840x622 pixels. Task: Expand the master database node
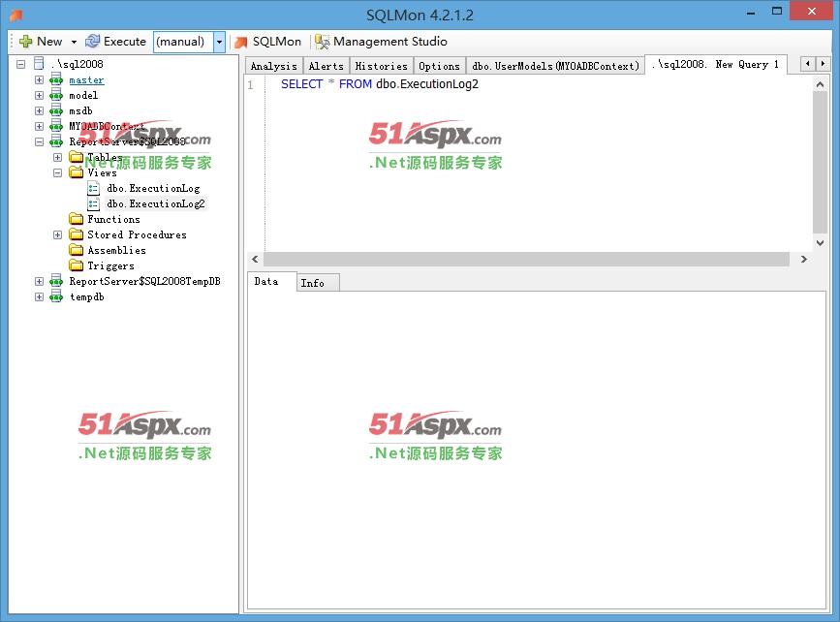coord(39,79)
